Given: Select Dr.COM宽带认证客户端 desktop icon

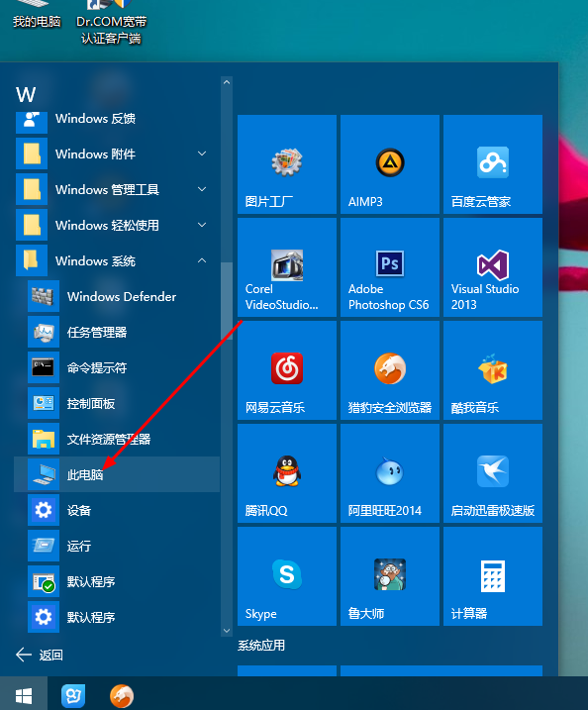Looking at the screenshot, I should (x=111, y=23).
